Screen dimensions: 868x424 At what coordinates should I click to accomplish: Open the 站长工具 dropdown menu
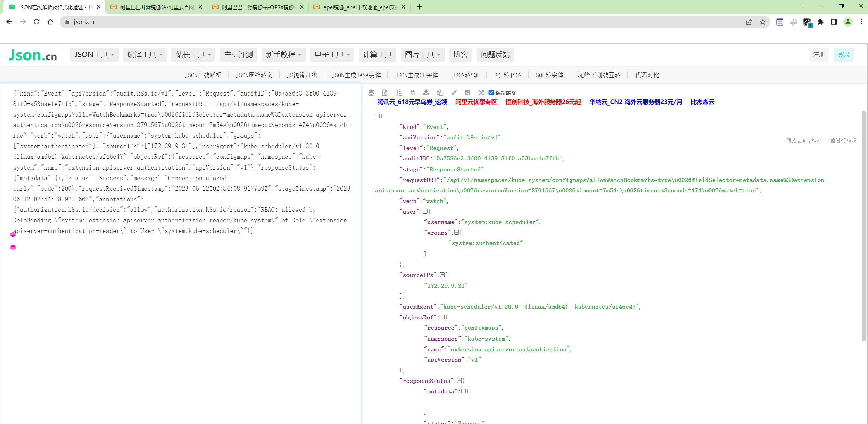pyautogui.click(x=193, y=55)
